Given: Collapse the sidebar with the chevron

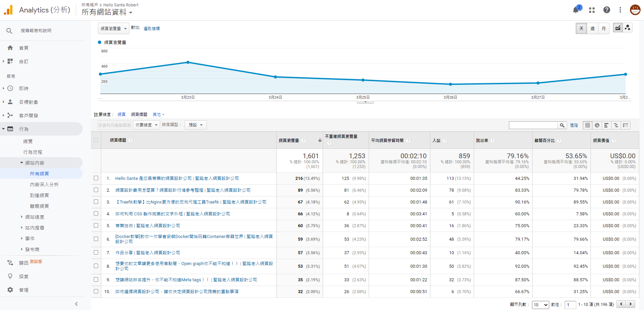Looking at the screenshot, I should (x=77, y=304).
